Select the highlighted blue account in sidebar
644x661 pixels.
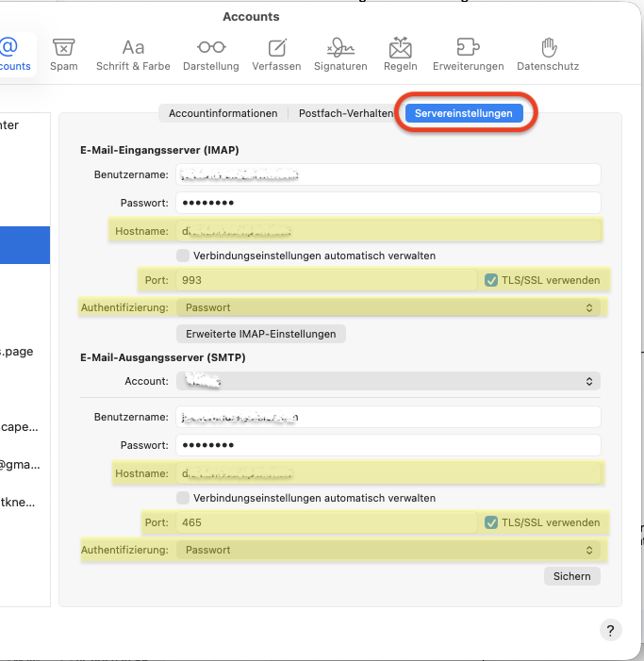(x=25, y=245)
